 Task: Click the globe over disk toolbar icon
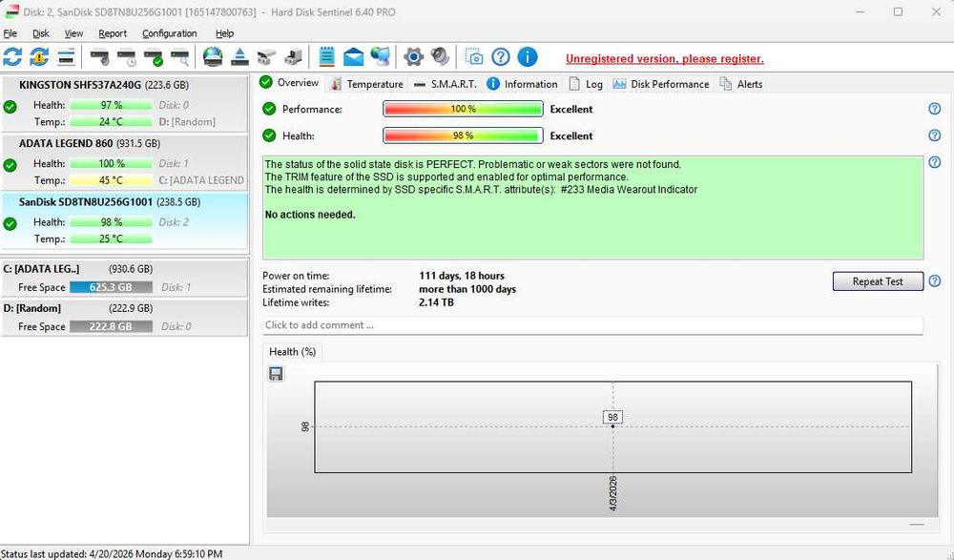coord(213,57)
